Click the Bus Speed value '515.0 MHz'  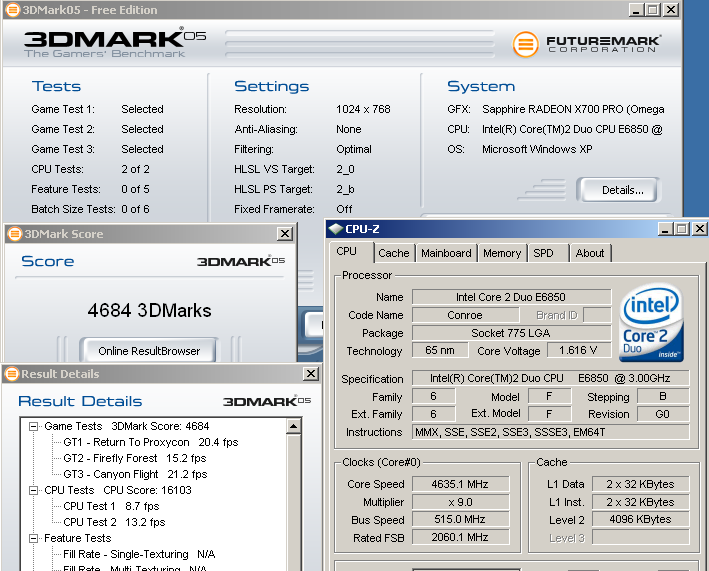(x=460, y=519)
